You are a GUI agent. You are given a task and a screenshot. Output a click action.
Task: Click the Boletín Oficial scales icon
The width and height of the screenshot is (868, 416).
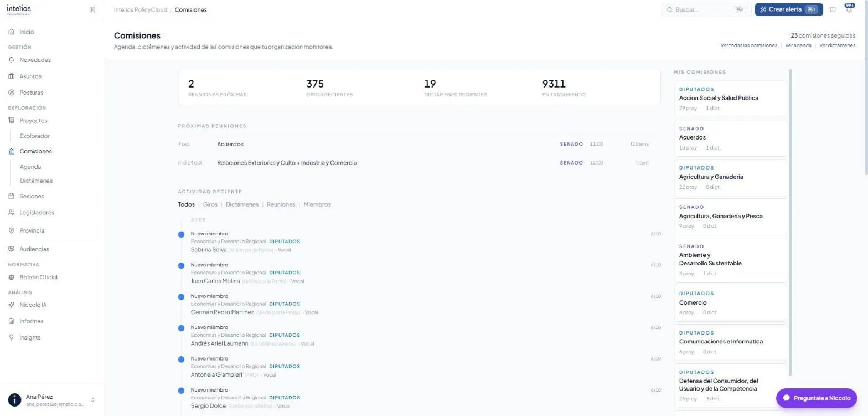[x=12, y=277]
